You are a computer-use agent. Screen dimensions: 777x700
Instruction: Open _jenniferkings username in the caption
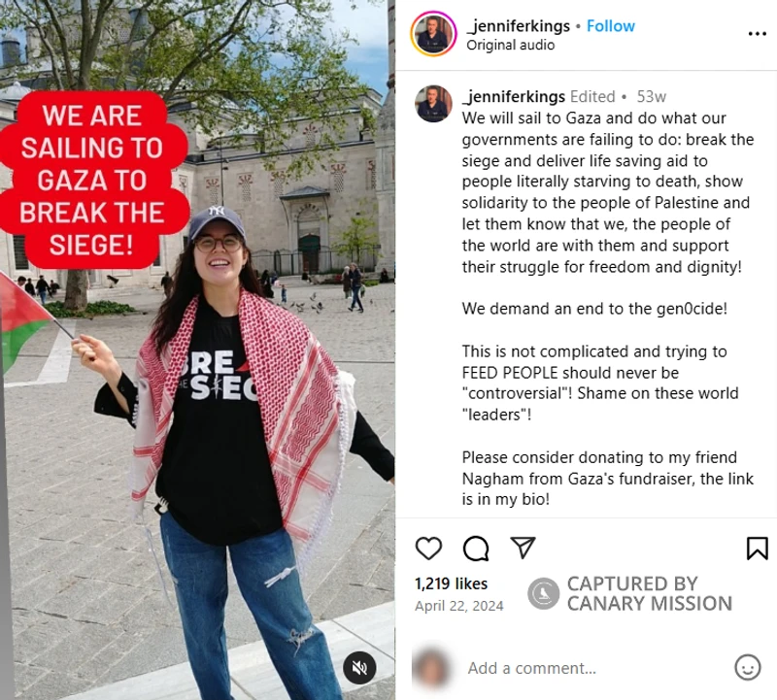click(514, 97)
